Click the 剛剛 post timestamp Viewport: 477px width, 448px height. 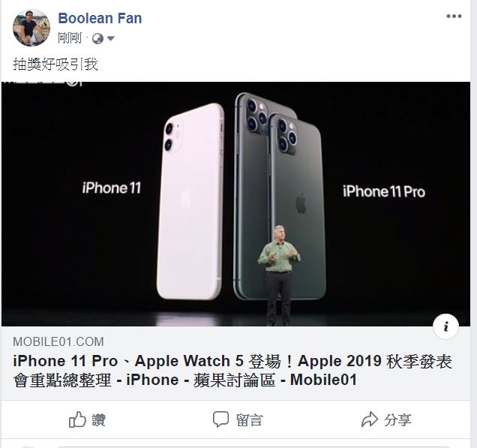pos(70,39)
